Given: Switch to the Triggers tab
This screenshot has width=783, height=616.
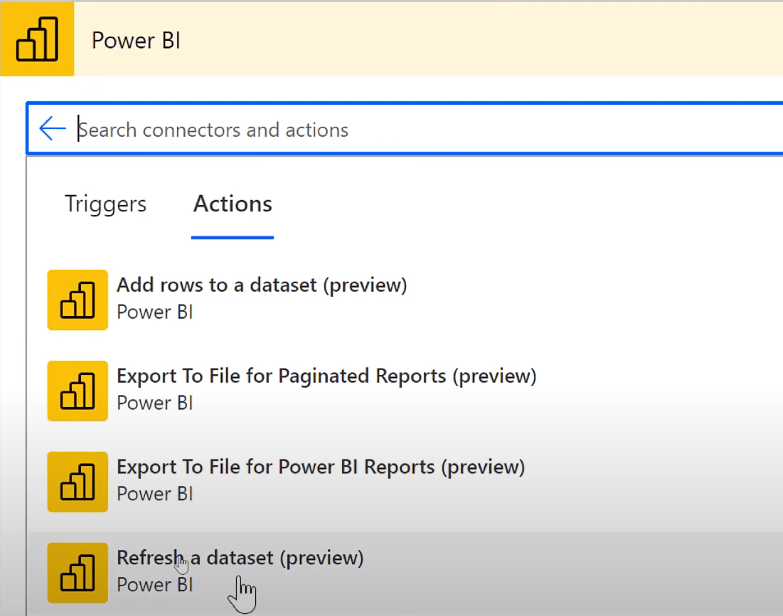Looking at the screenshot, I should 105,204.
